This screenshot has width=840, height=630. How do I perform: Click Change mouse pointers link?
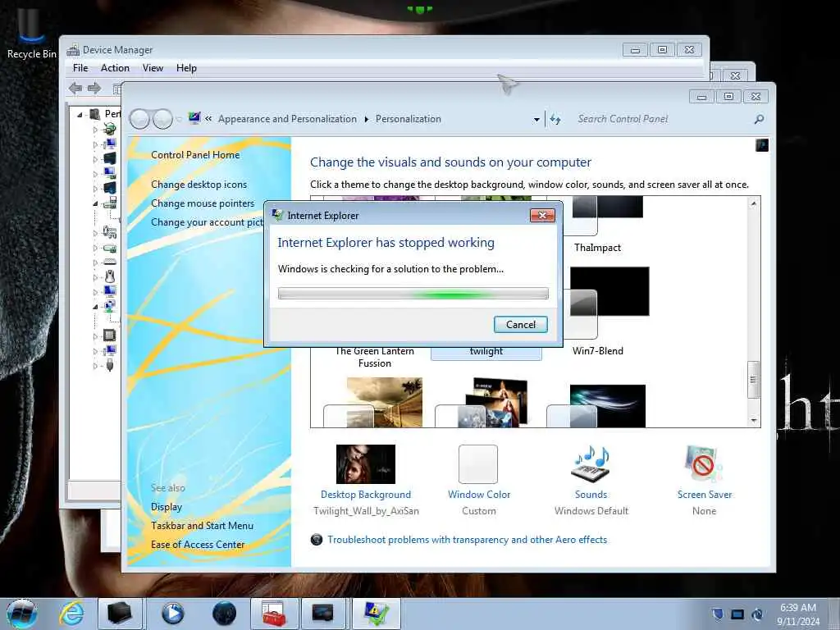[x=203, y=203]
